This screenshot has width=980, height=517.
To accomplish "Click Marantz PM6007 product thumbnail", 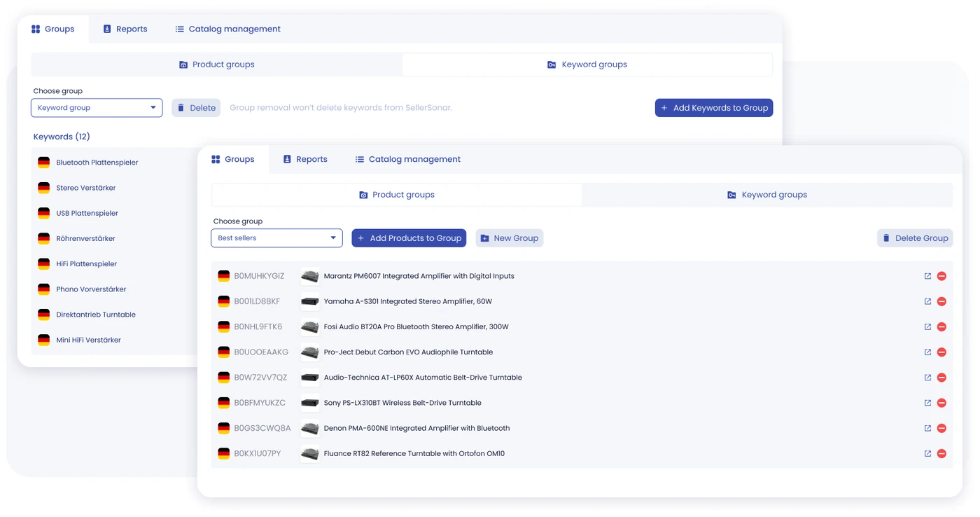I will pos(309,276).
